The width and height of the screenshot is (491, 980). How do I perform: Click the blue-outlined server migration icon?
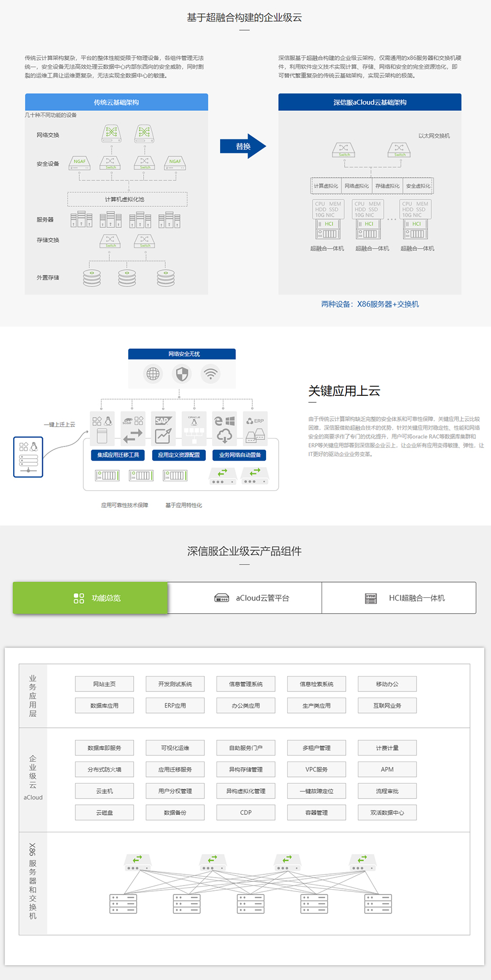pyautogui.click(x=28, y=457)
